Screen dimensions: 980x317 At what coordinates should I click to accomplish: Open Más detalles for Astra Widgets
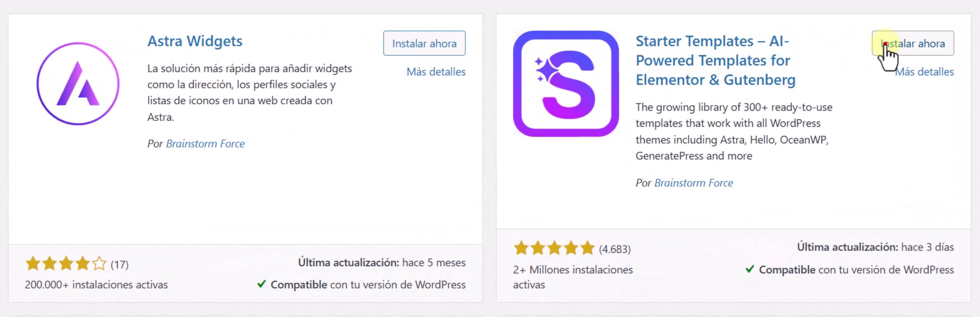[x=436, y=72]
